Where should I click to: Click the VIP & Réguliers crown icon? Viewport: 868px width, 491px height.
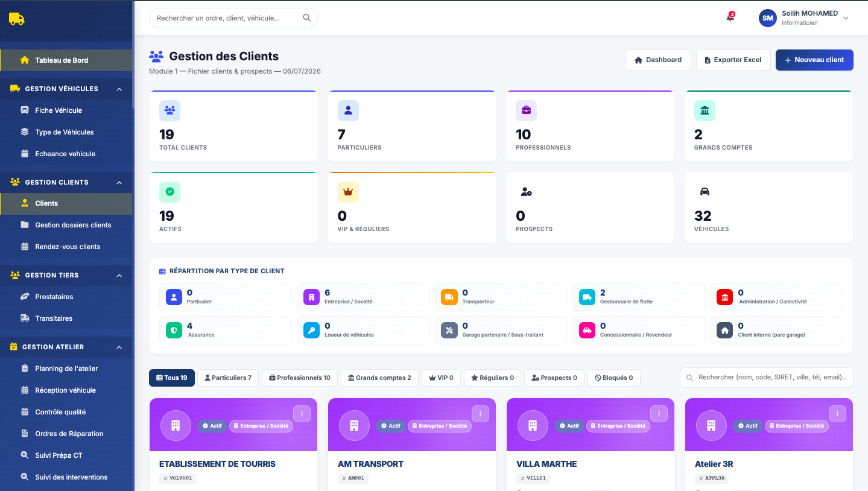[348, 192]
